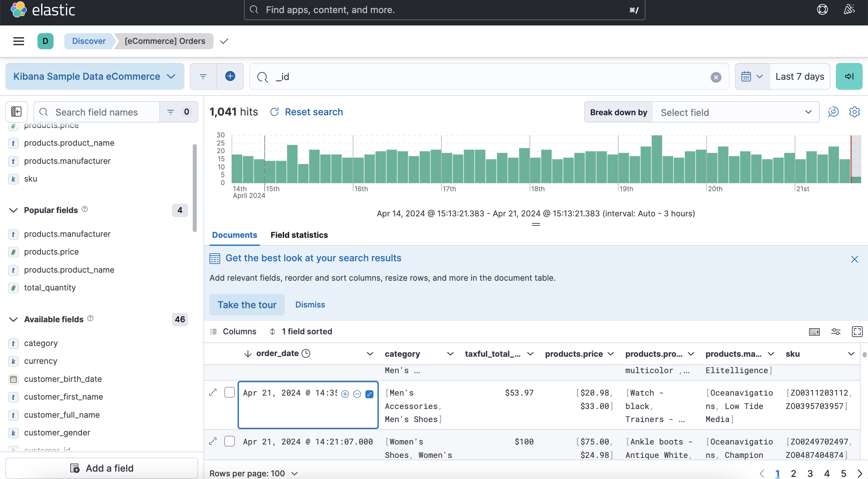Viewport: 868px width, 479px height.
Task: Open the main navigation hamburger menu
Action: [x=18, y=41]
